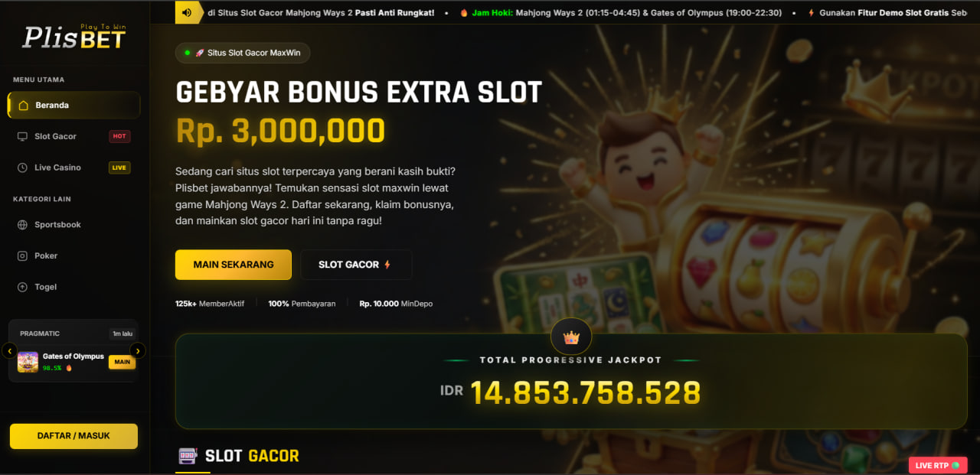
Task: Click the Sportsbook globe icon
Action: coord(21,225)
